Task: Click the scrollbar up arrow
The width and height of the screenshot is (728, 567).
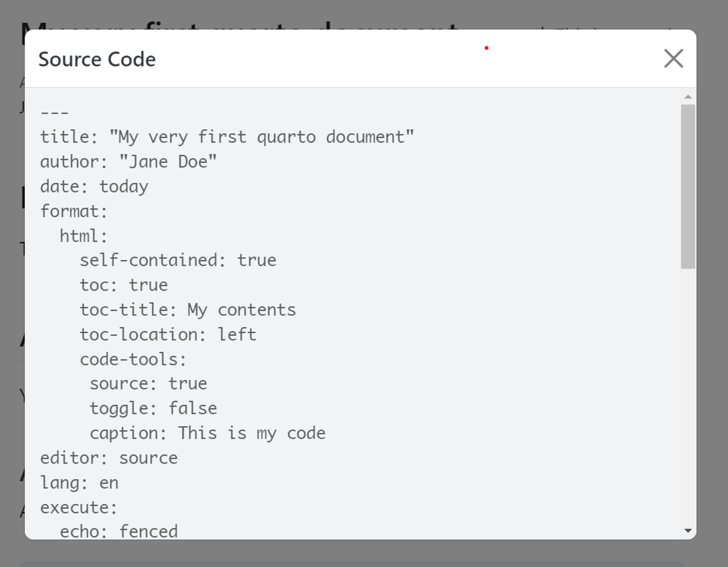Action: 688,97
